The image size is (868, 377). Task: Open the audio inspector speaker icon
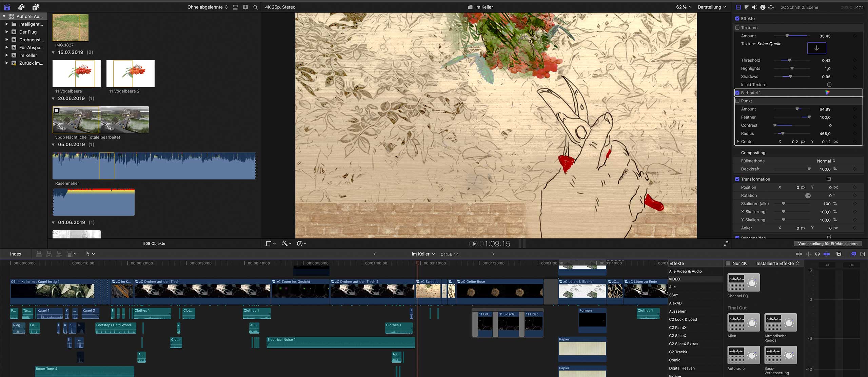click(754, 7)
